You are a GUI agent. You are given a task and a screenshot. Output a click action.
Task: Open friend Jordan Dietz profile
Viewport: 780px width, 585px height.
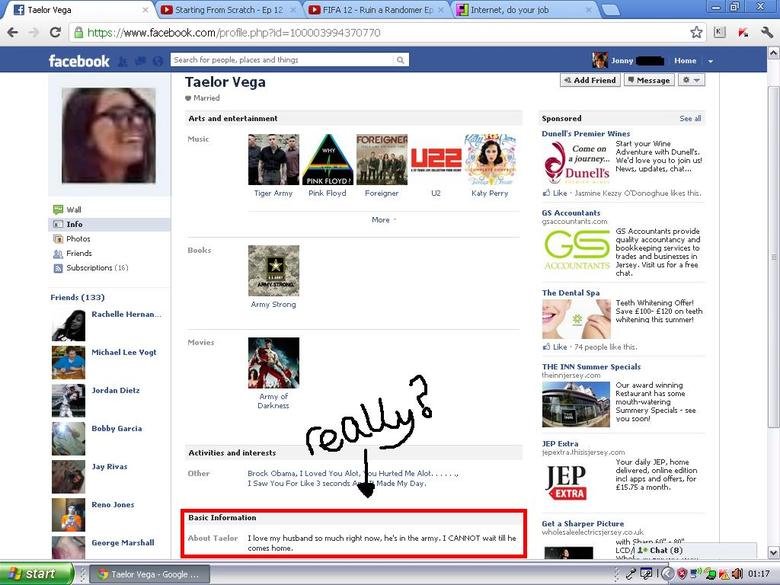[x=115, y=390]
